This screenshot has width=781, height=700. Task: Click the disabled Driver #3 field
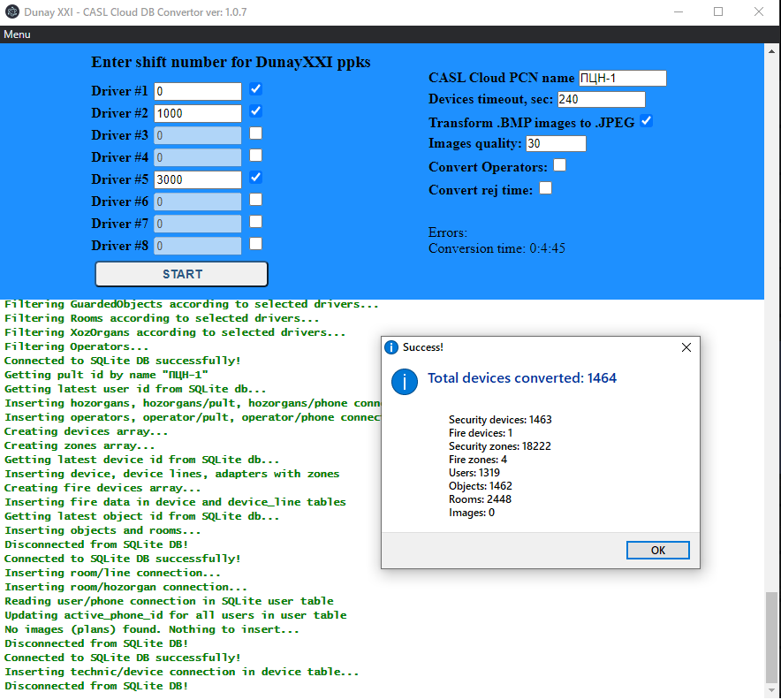pos(198,135)
